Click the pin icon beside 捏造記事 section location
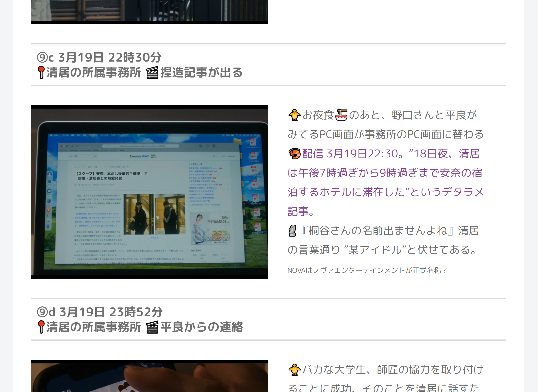Image resolution: width=538 pixels, height=392 pixels. pos(41,72)
